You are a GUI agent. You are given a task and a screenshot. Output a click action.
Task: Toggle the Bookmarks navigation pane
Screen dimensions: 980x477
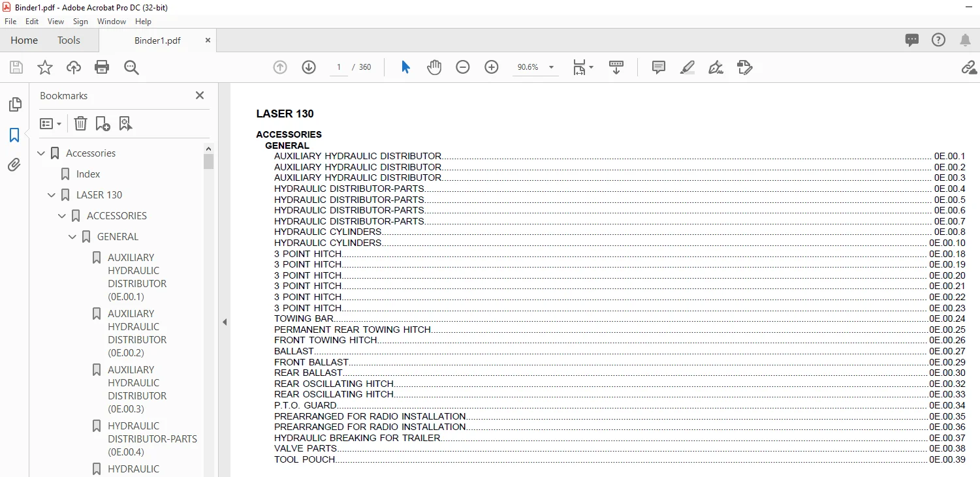(x=14, y=135)
